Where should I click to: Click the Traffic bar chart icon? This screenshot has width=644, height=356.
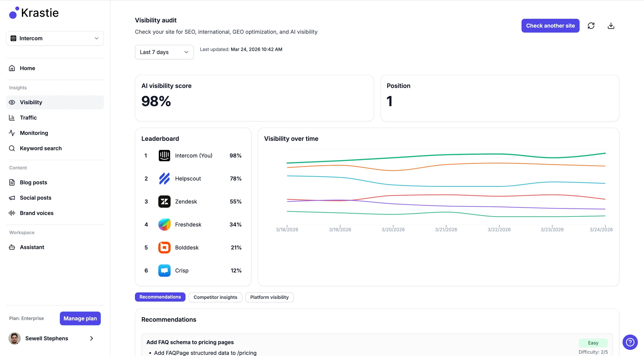click(12, 117)
